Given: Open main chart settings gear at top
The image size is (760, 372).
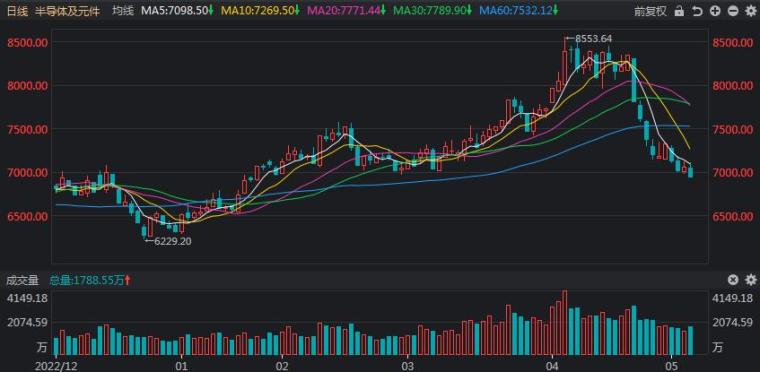Looking at the screenshot, I should pyautogui.click(x=751, y=11).
